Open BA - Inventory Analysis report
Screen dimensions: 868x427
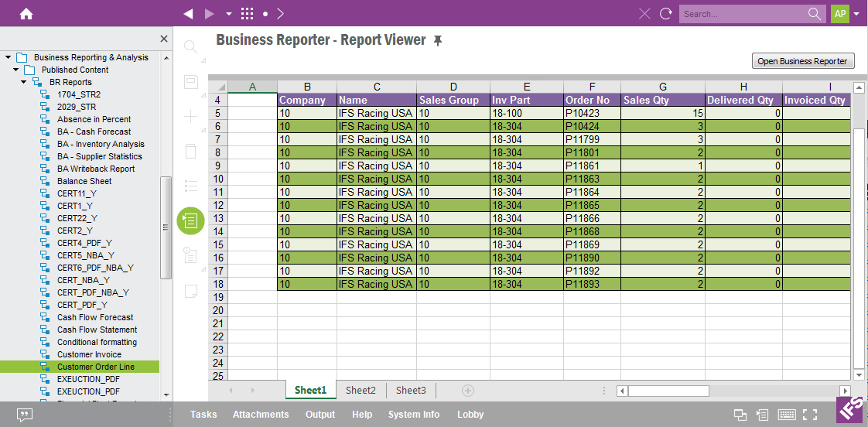(x=101, y=144)
